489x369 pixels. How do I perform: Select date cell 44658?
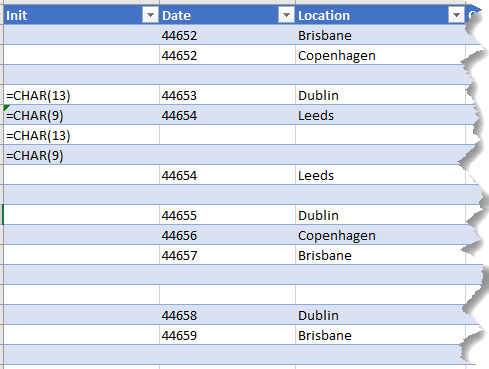(x=227, y=315)
